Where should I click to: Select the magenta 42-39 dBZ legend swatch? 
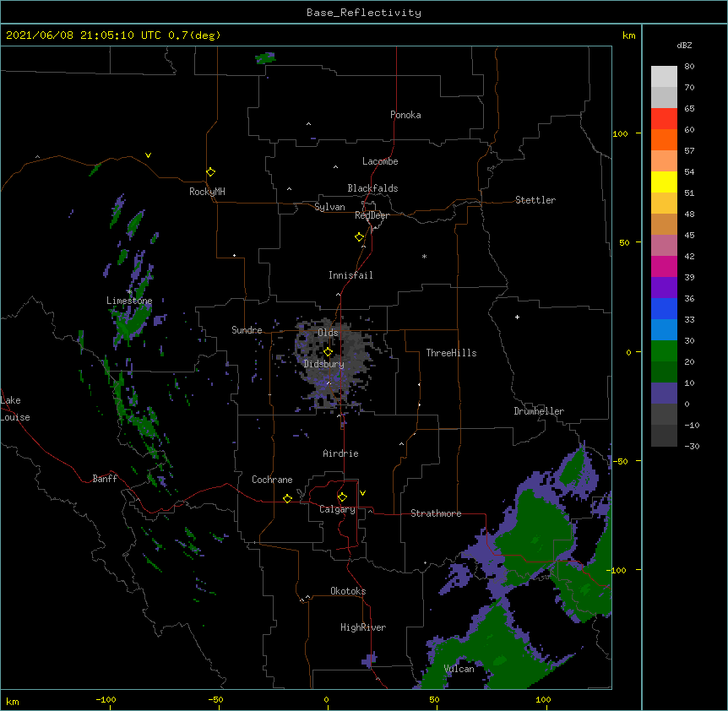pos(664,266)
